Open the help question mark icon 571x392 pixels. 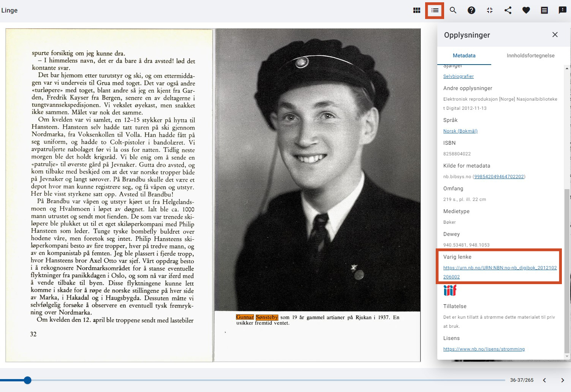click(471, 10)
